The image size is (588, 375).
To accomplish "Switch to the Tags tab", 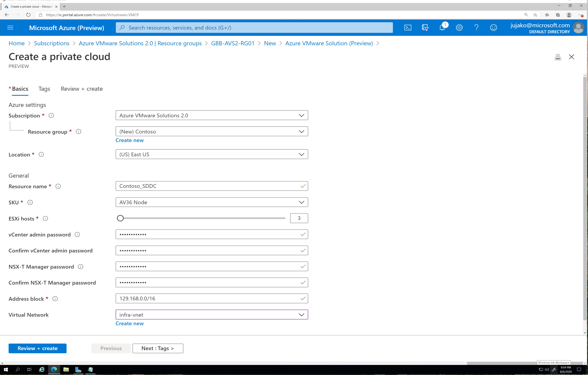I will (x=44, y=89).
